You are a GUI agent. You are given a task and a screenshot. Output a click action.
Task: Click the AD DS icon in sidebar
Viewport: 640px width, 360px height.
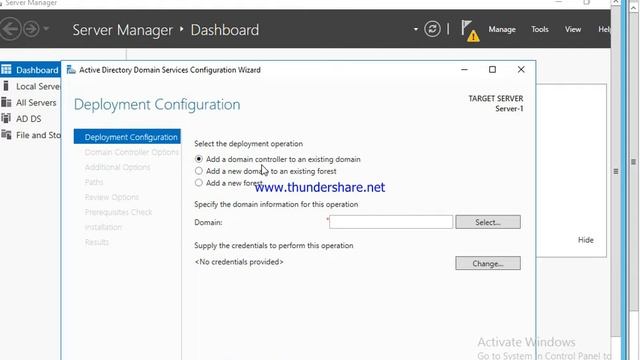coord(6,118)
